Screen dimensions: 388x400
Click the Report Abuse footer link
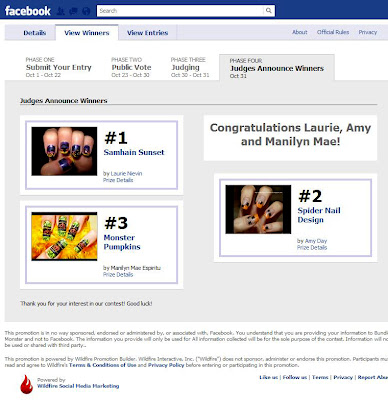pos(373,377)
